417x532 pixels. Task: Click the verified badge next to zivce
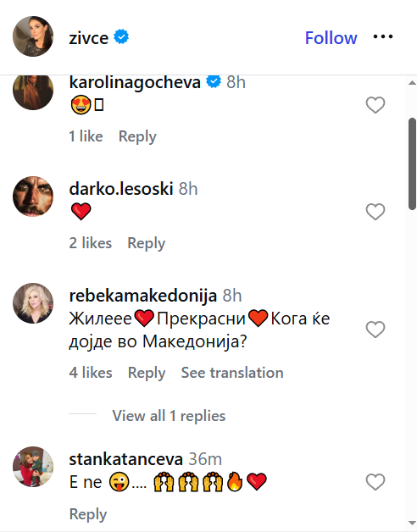click(x=121, y=36)
